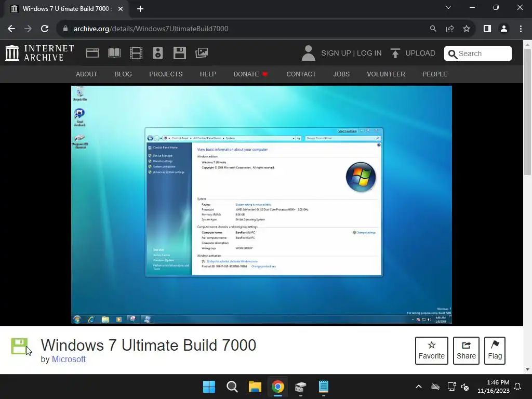Close the Windows 7 Ultimate tab
The image size is (532, 399).
pos(121,9)
